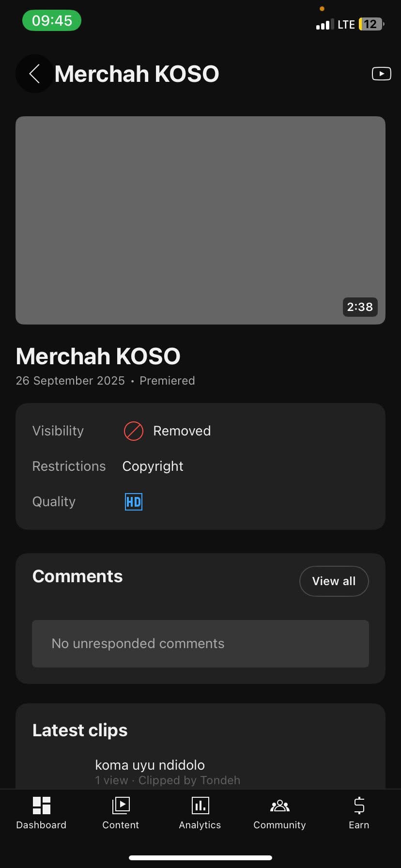The height and width of the screenshot is (868, 401).
Task: Tap the No unresponded comments box
Action: point(200,644)
